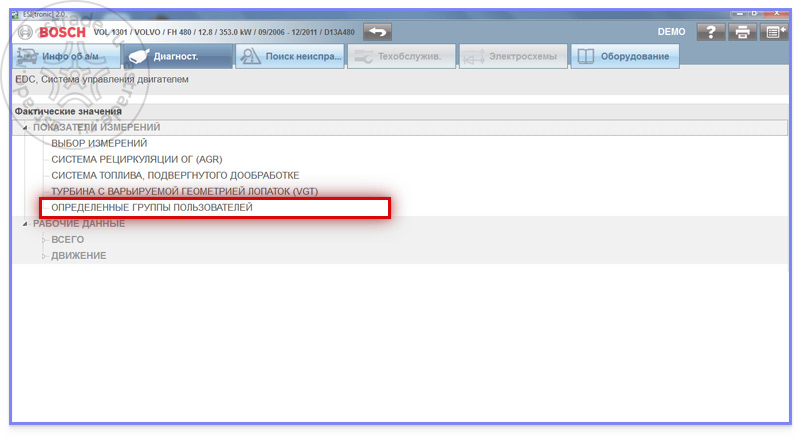
Task: Select ВЫБОР ИЗМЕРЕНИЙ item
Action: [x=99, y=144]
